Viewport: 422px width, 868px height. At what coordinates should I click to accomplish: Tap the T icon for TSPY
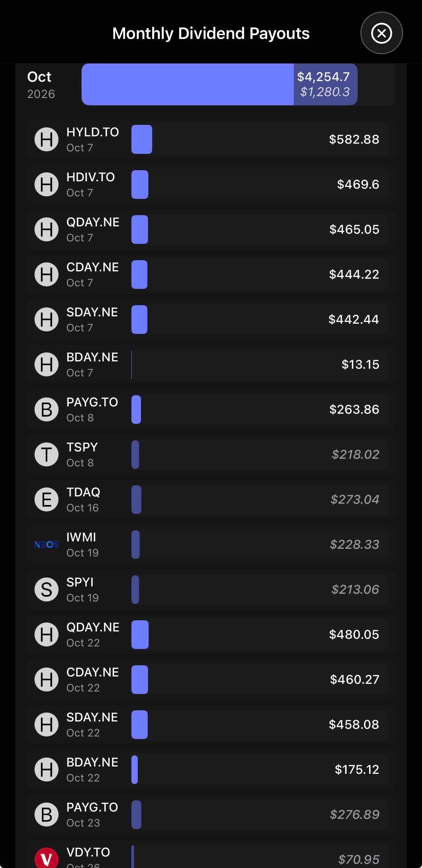pos(47,455)
